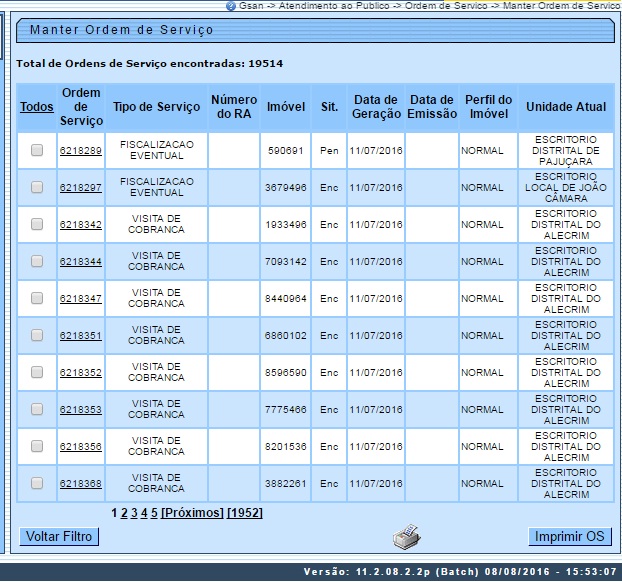Click the printer icon
622x582 pixels.
click(x=406, y=536)
